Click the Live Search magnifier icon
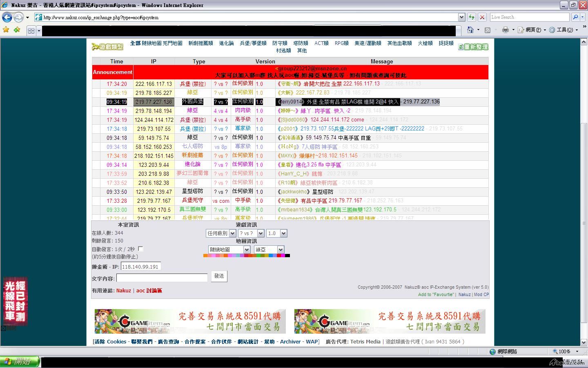The height and width of the screenshot is (368, 588). click(575, 17)
